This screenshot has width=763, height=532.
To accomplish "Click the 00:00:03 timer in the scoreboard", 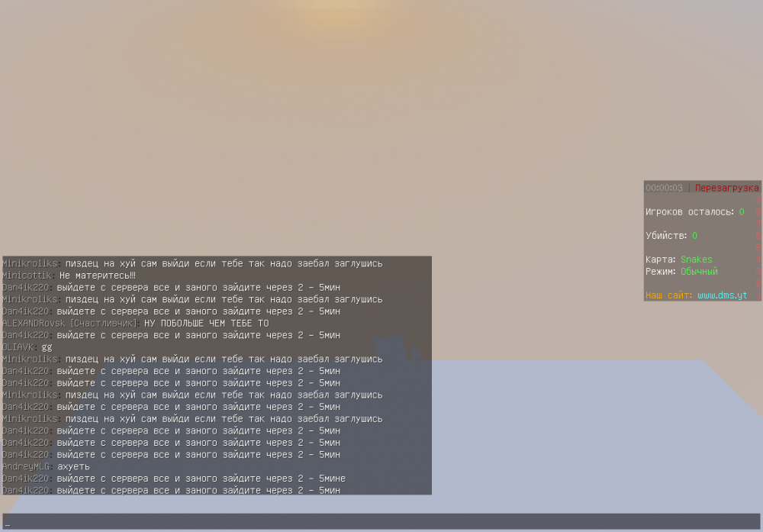I will coord(664,188).
